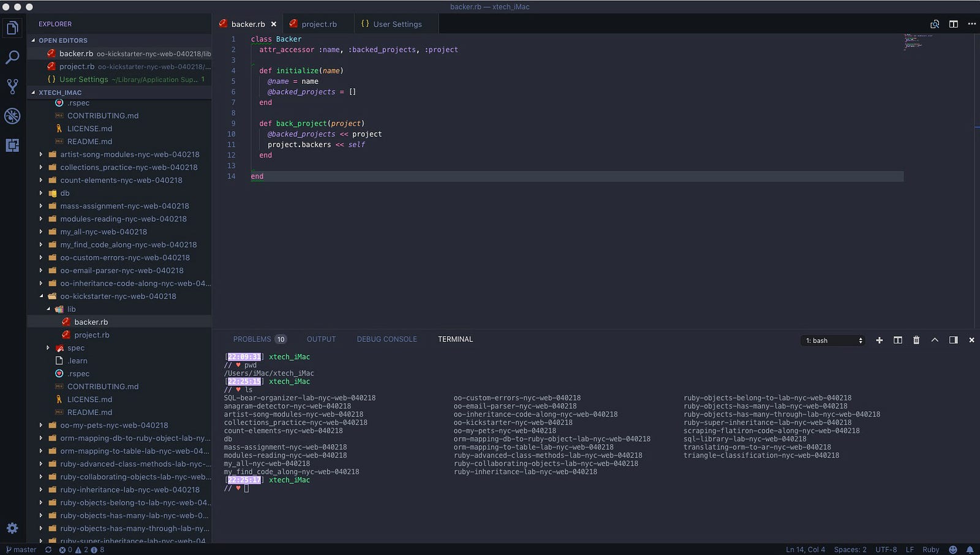Open a new terminal with the plus icon

[x=880, y=340]
